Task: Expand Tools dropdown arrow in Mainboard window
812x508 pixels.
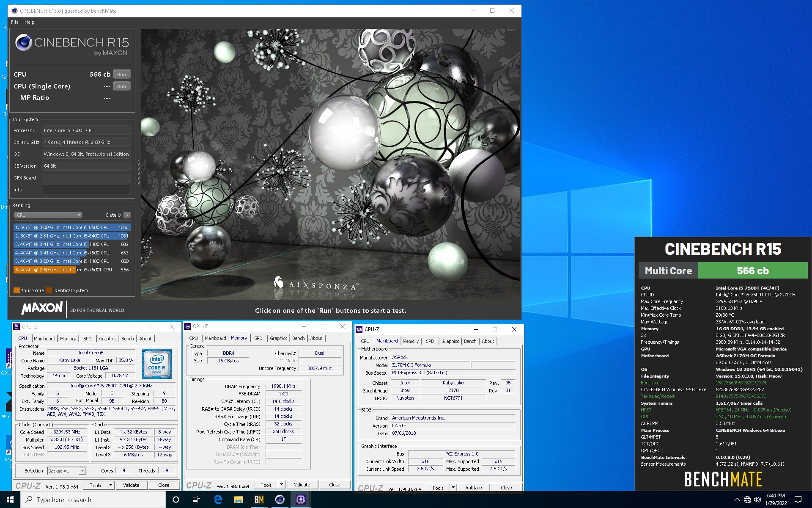Action: click(x=453, y=488)
